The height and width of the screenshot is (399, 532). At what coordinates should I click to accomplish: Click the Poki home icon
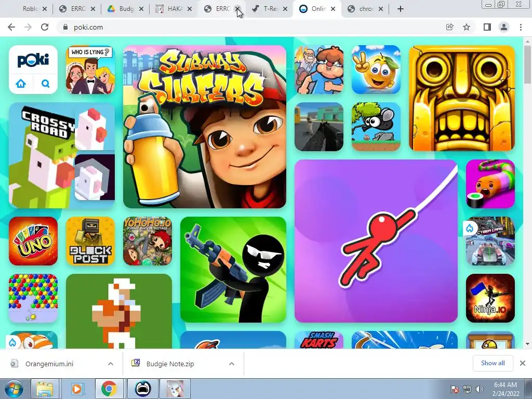[x=21, y=84]
